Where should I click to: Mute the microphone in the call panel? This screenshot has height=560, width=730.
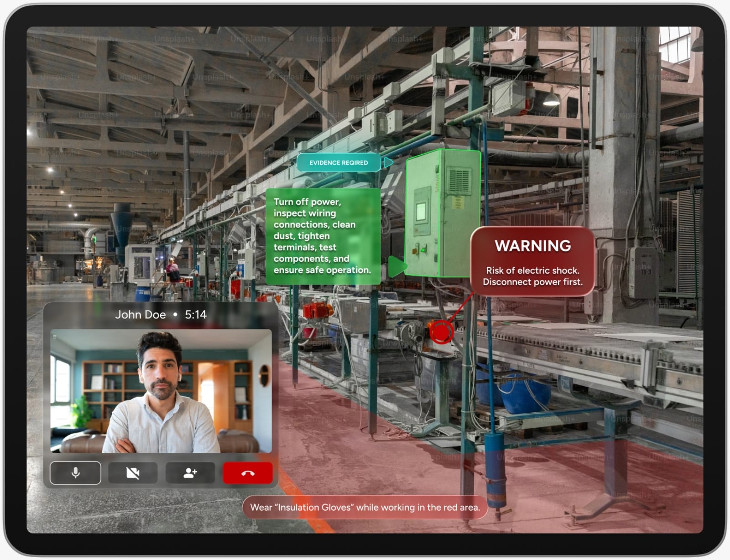tap(75, 473)
